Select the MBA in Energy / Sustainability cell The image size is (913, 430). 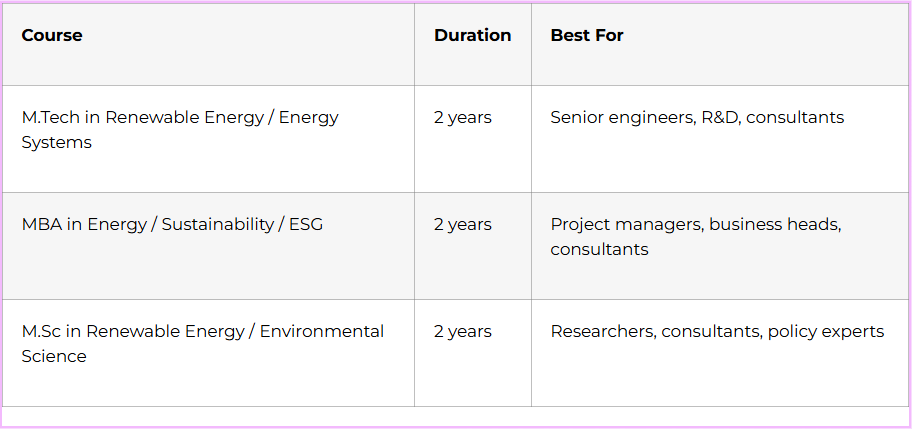[172, 224]
